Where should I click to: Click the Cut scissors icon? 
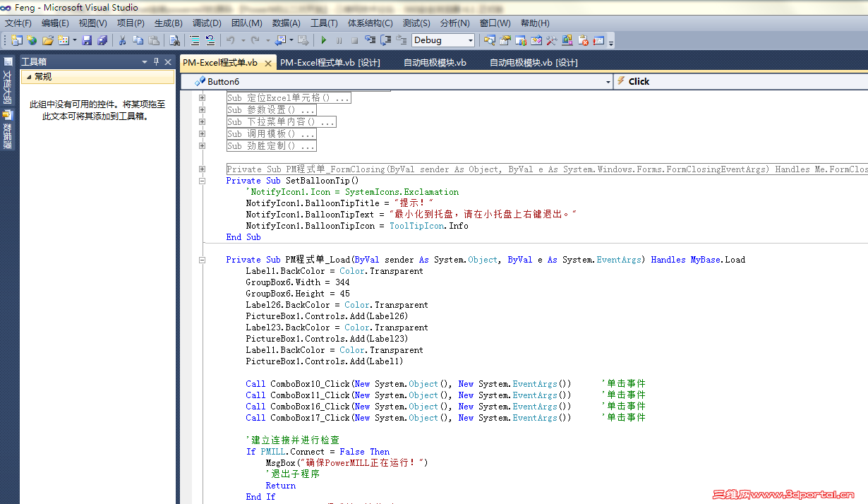coord(122,40)
